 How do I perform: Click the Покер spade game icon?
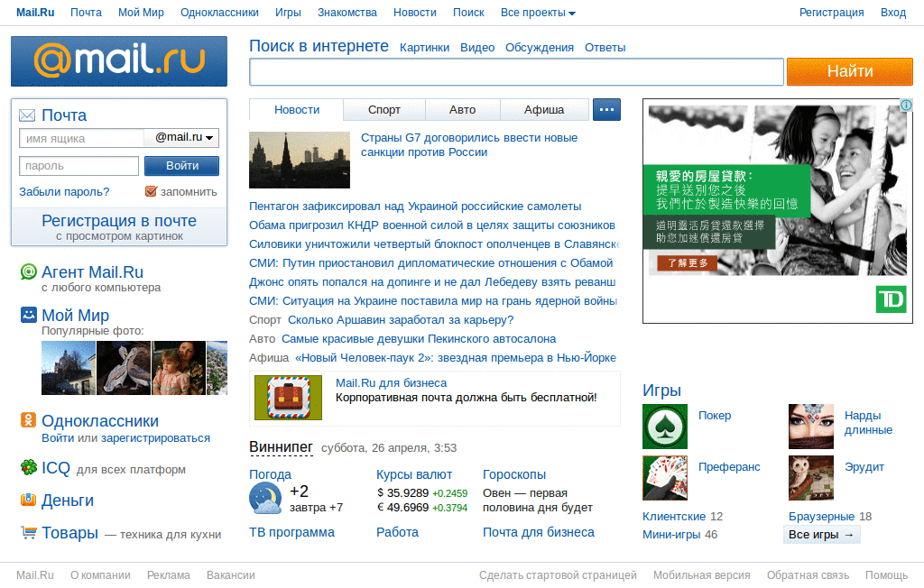[x=665, y=427]
